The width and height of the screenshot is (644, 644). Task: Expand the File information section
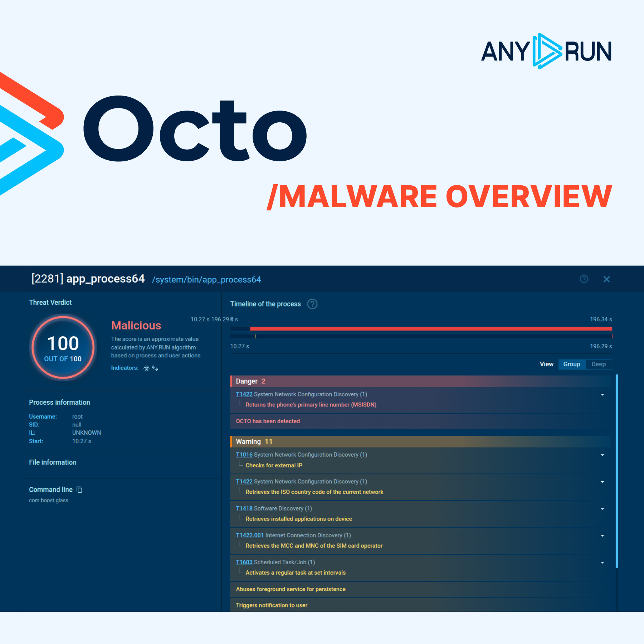click(x=53, y=463)
